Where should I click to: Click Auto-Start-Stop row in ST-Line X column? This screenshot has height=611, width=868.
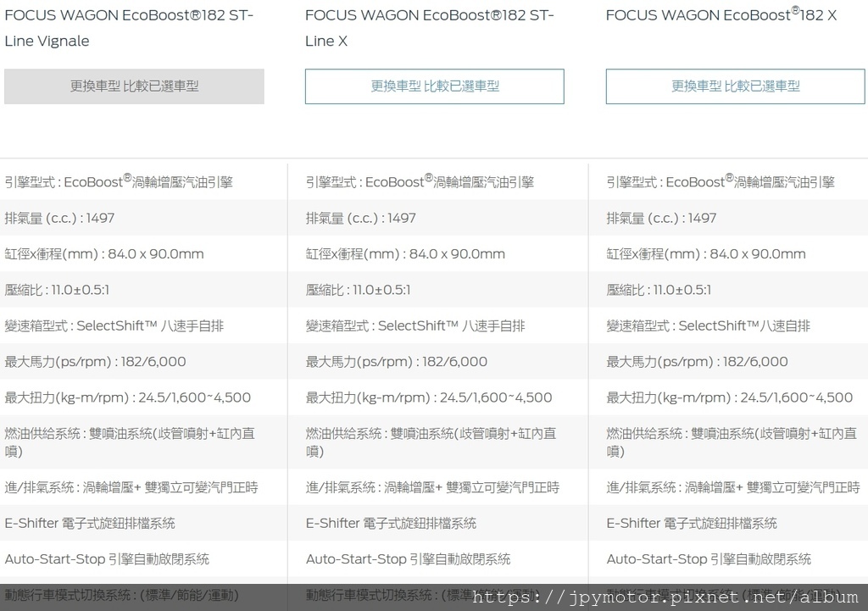coord(438,559)
